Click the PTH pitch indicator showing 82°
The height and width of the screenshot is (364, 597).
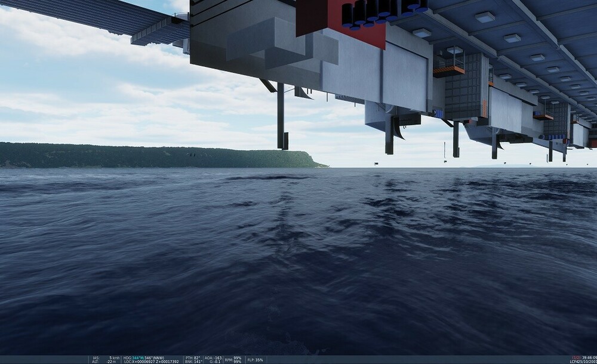[192, 357]
